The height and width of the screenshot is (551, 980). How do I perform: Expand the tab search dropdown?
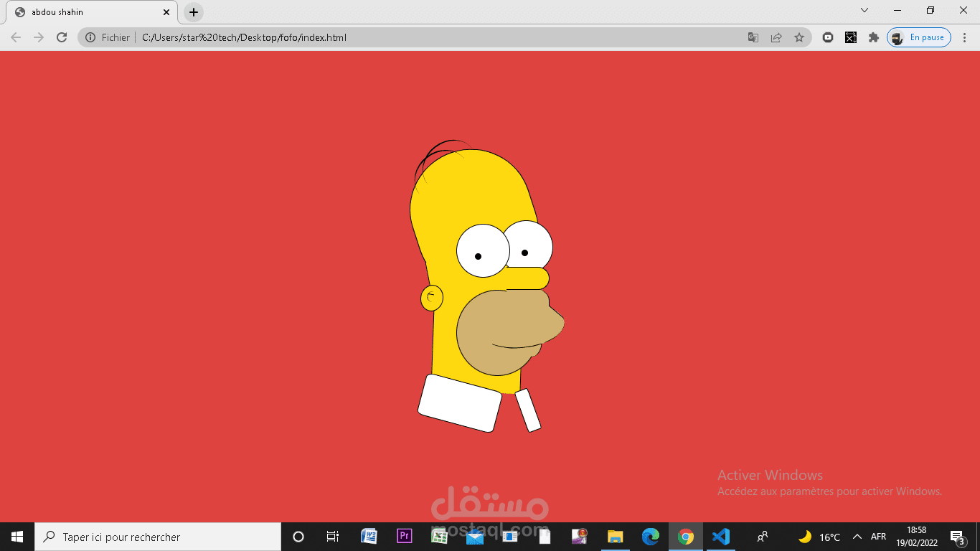pyautogui.click(x=864, y=11)
